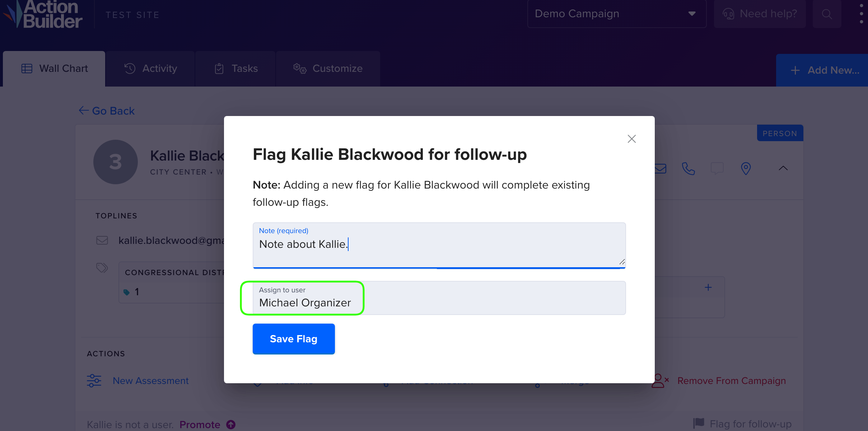Close the flag follow-up dialog
Screen dimensions: 868x431
(632, 139)
